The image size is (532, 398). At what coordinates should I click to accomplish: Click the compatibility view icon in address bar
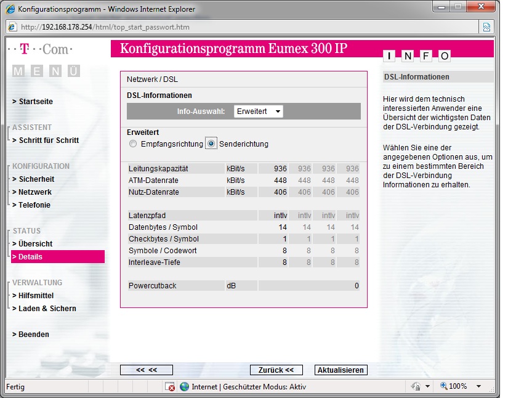point(486,27)
